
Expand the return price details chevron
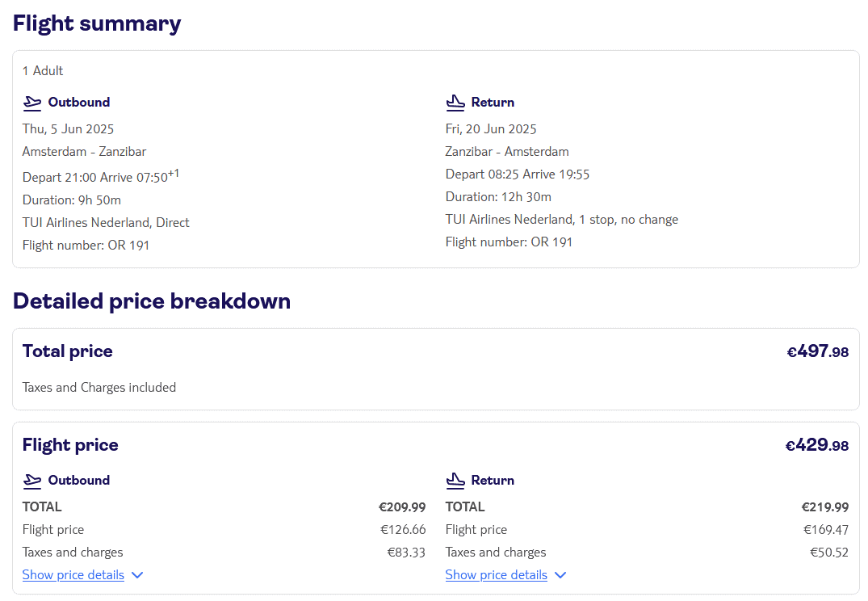click(560, 575)
